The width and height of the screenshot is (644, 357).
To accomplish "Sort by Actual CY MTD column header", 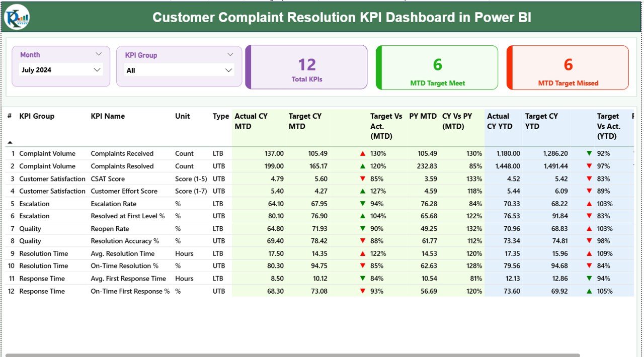I will click(251, 121).
